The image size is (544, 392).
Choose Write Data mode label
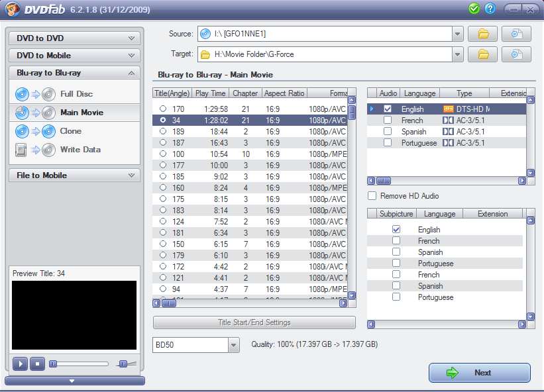pyautogui.click(x=80, y=150)
